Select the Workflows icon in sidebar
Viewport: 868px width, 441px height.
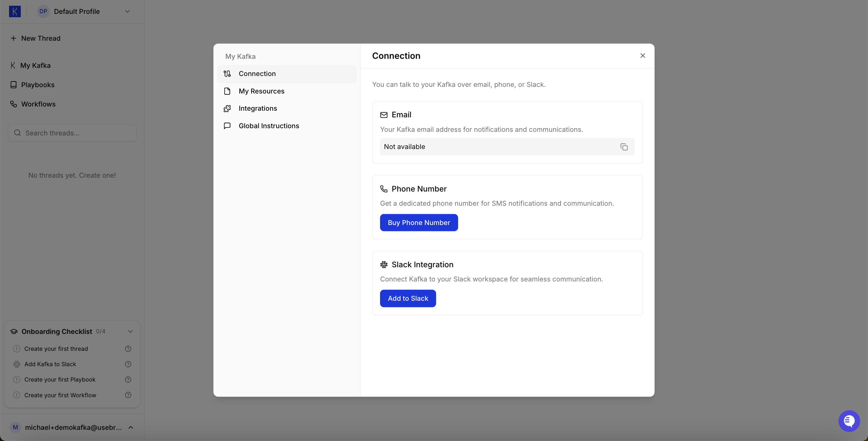(14, 104)
